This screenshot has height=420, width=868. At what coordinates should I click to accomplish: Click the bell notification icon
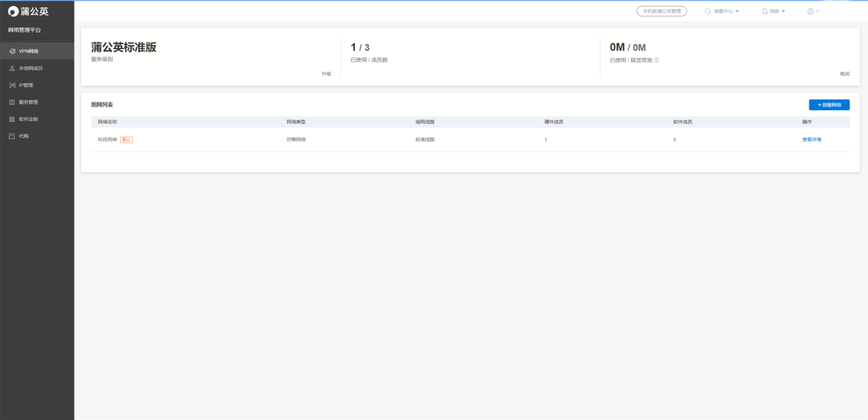pyautogui.click(x=765, y=11)
